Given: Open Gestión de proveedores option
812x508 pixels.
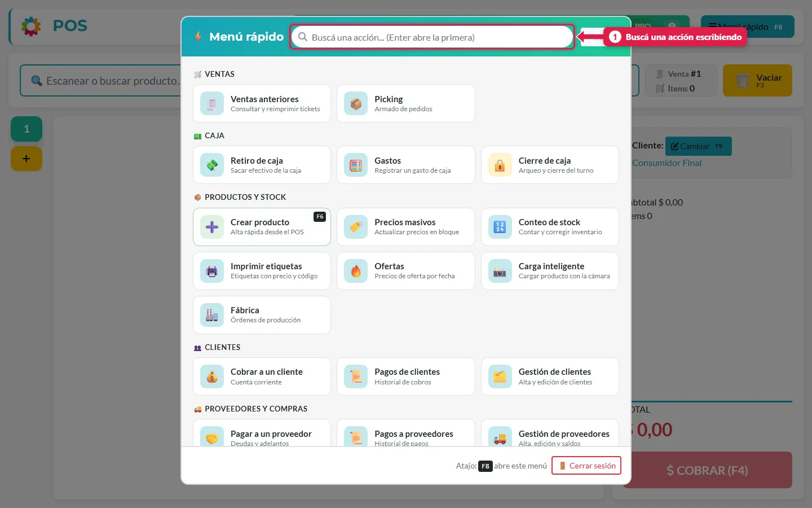Looking at the screenshot, I should coord(550,433).
